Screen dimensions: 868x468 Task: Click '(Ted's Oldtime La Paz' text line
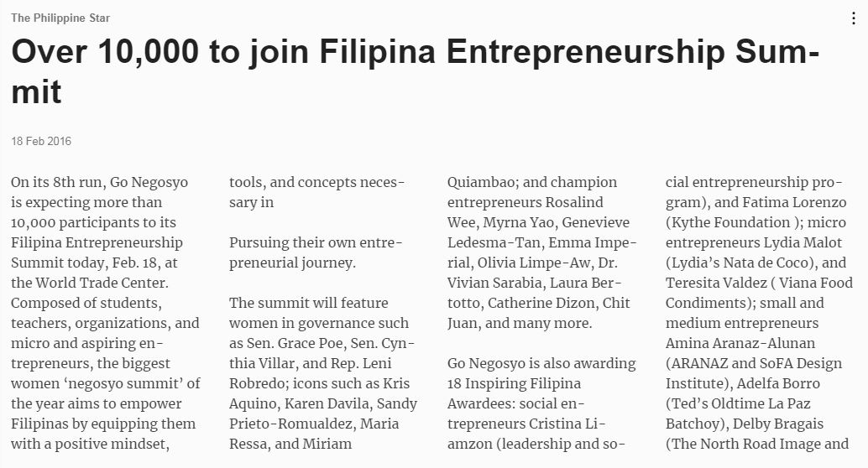coord(738,403)
